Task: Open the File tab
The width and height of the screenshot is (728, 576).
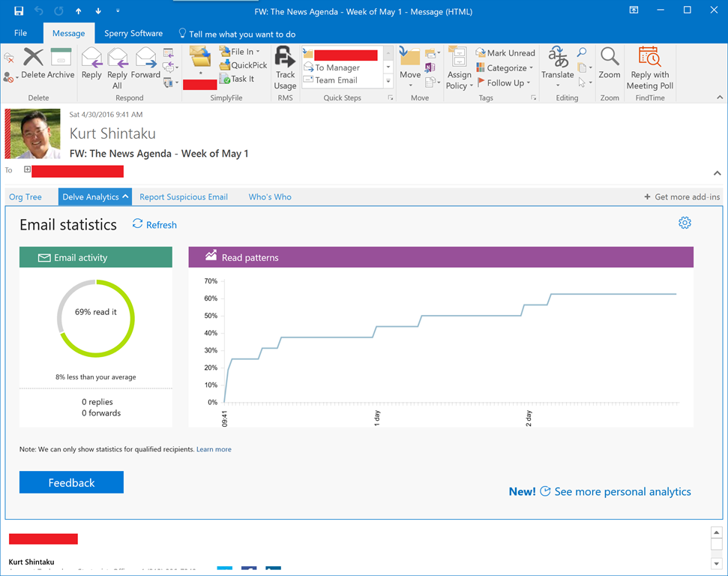Action: point(20,34)
